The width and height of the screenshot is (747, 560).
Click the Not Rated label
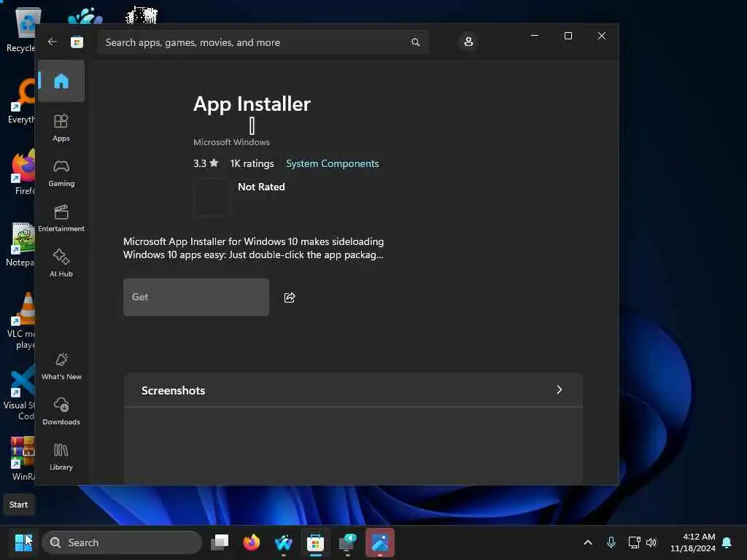(261, 187)
